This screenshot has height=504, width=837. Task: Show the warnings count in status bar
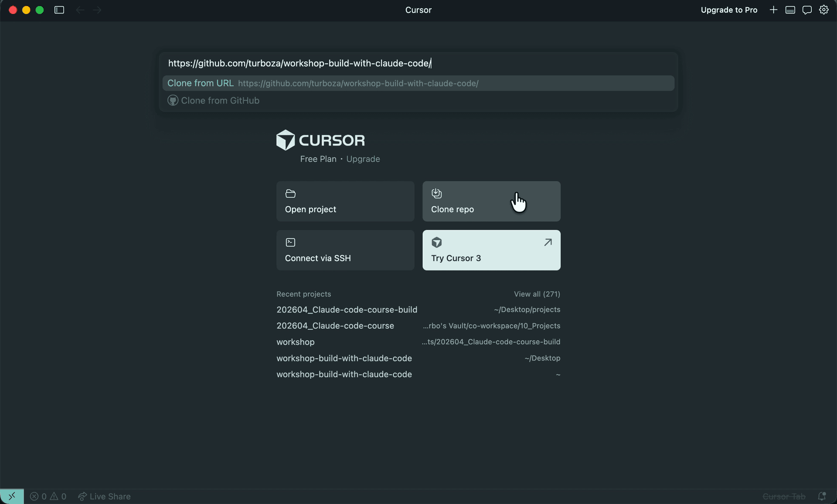[x=58, y=496]
